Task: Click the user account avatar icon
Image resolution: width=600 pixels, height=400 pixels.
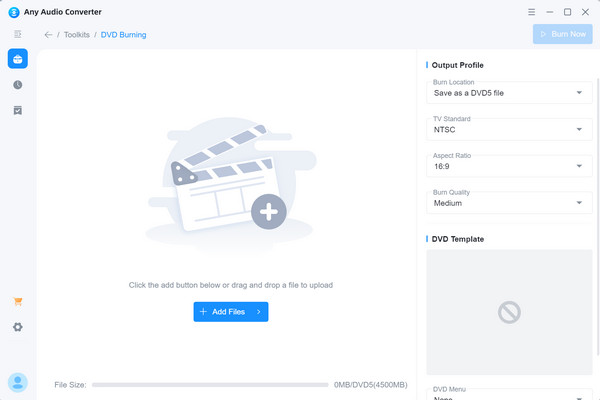Action: 18,382
